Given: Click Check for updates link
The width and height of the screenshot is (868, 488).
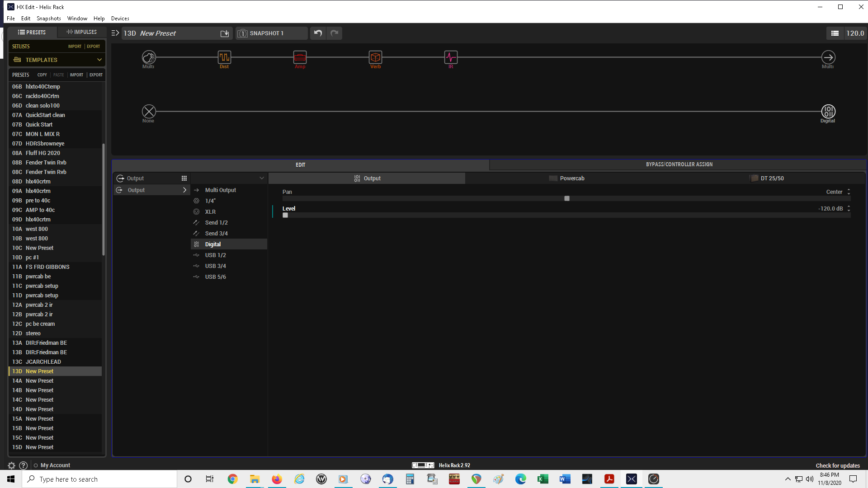Looking at the screenshot, I should tap(837, 465).
